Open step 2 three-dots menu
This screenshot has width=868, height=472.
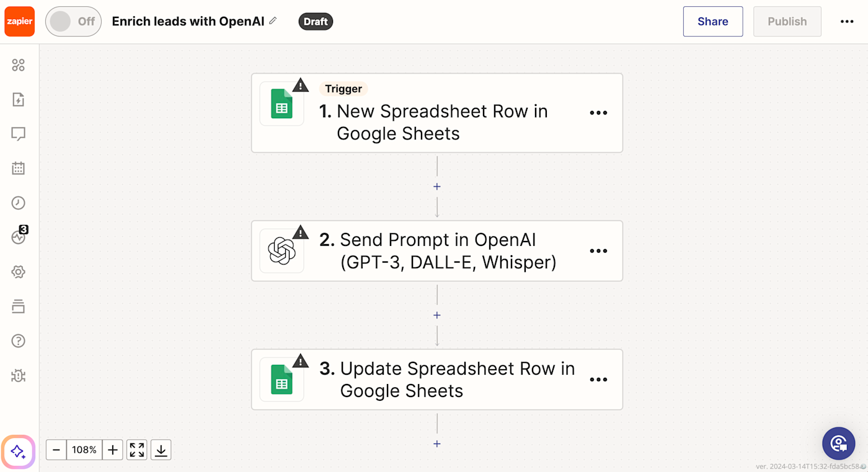tap(598, 251)
